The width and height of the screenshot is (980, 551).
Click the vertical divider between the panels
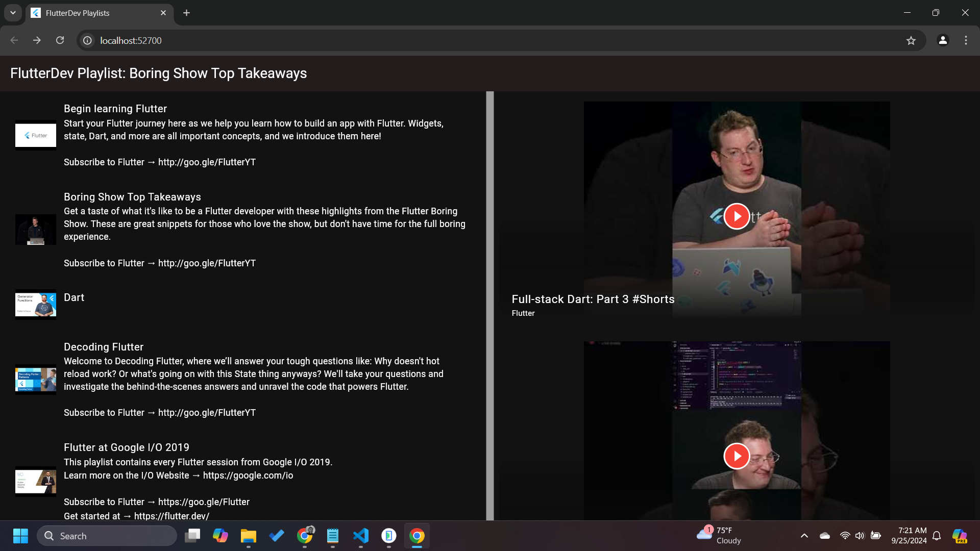pos(490,306)
